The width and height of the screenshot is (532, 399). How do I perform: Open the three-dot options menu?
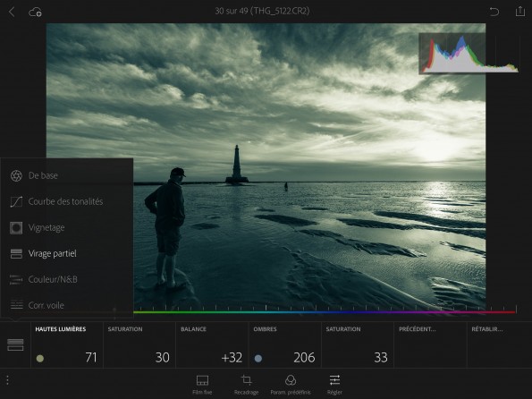coord(7,380)
